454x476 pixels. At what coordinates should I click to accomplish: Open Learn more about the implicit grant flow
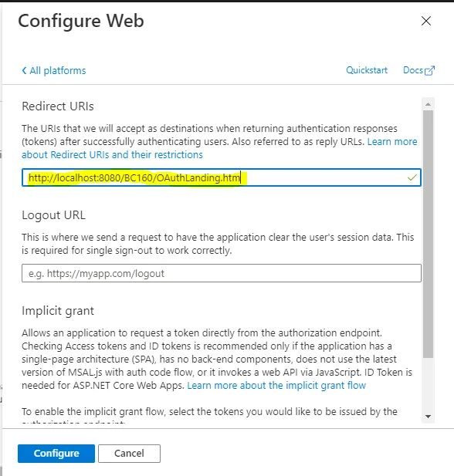click(x=276, y=385)
